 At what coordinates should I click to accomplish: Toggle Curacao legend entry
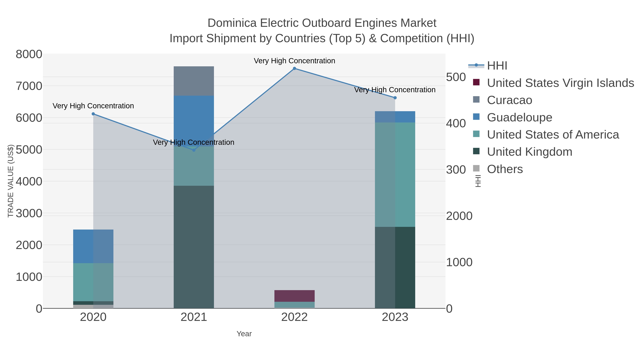502,100
